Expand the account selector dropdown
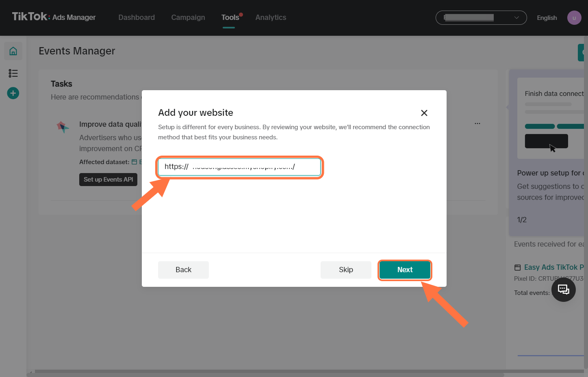Image resolution: width=588 pixels, height=377 pixels. pos(516,17)
